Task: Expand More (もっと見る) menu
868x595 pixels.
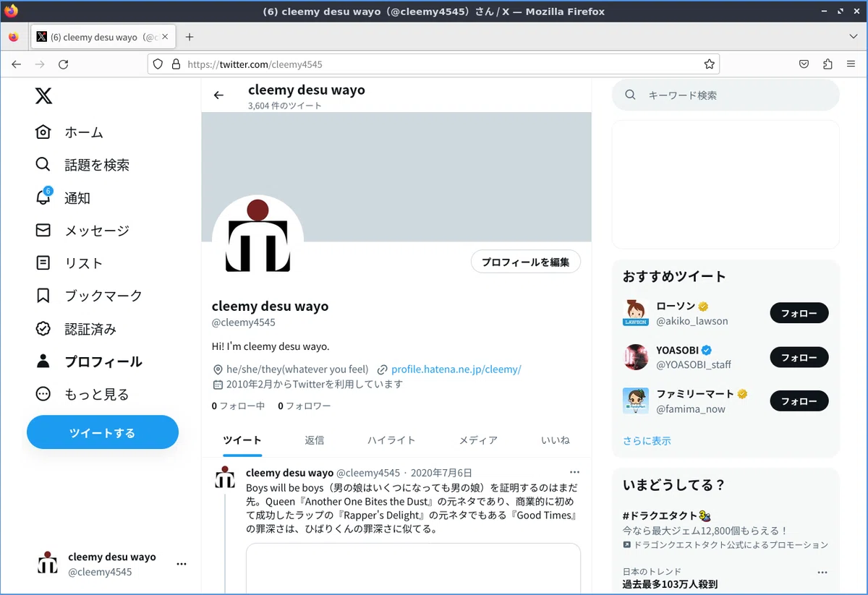Action: click(82, 394)
